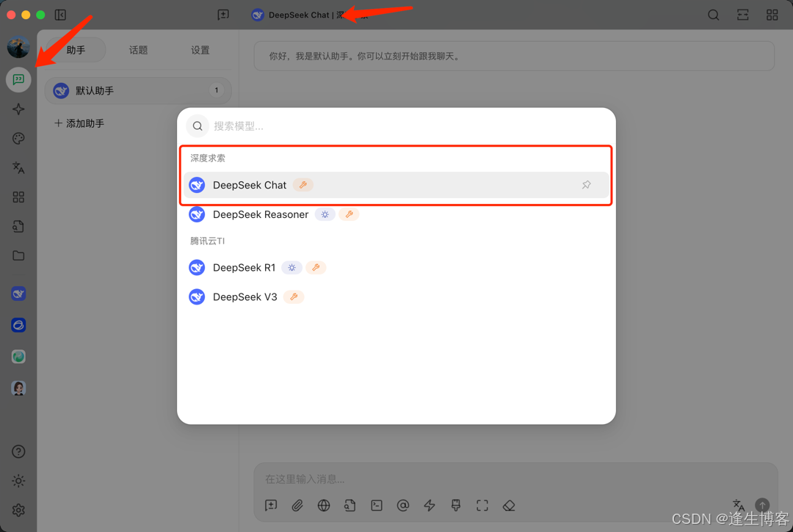This screenshot has height=532, width=793.
Task: Choose the DeepSeek Reasoner model
Action: click(x=396, y=214)
